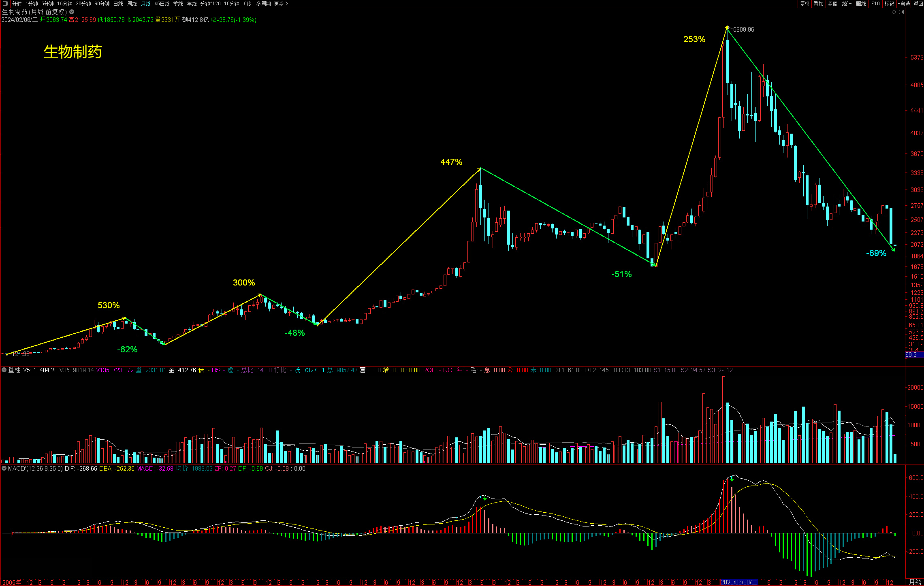This screenshot has width=924, height=586.
Task: Expand the 量柱 volume indicator dropdown
Action: 4,370
